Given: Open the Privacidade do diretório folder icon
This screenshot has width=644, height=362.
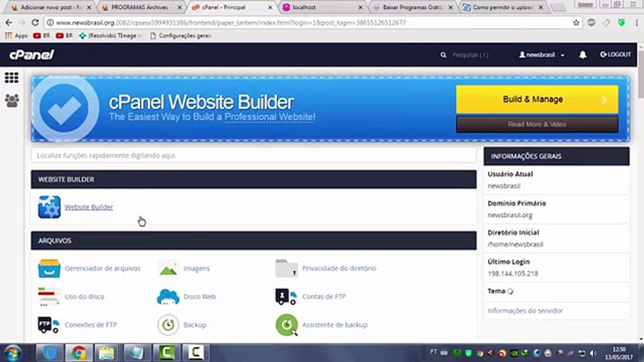Looking at the screenshot, I should 287,268.
